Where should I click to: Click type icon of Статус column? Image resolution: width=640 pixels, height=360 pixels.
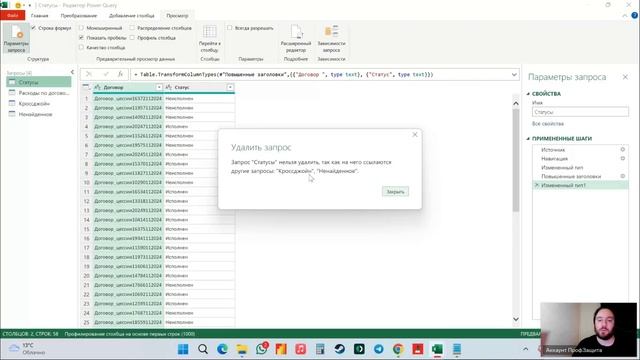168,87
